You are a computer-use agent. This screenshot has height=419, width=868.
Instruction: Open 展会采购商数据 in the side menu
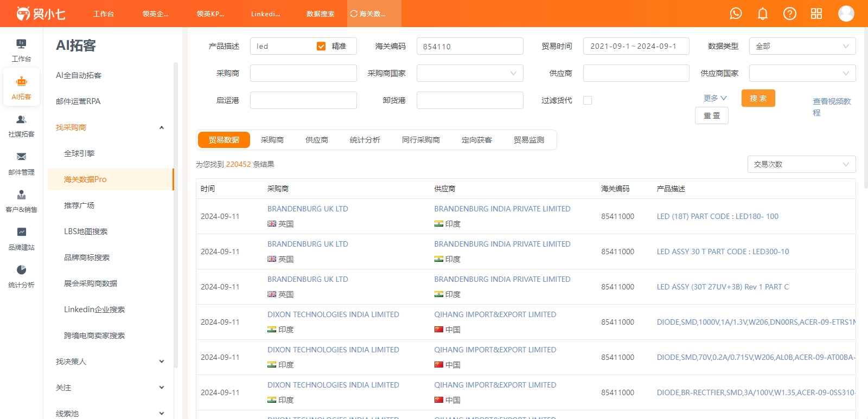(x=91, y=283)
